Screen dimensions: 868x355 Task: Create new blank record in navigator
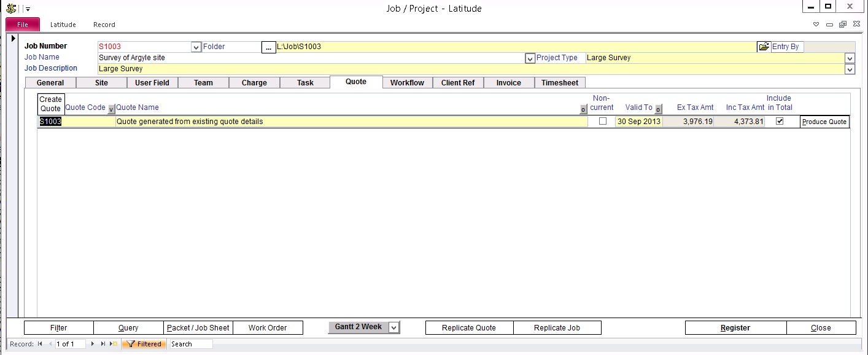pyautogui.click(x=114, y=344)
